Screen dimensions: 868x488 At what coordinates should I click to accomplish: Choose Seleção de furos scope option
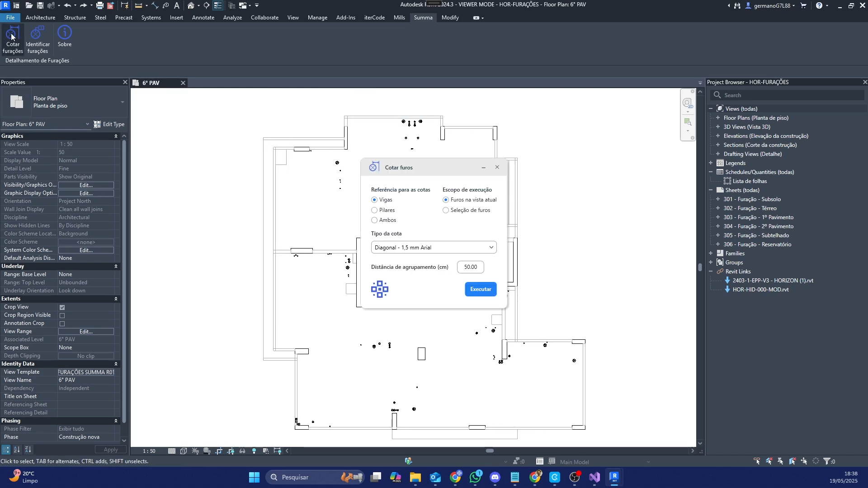coord(446,210)
